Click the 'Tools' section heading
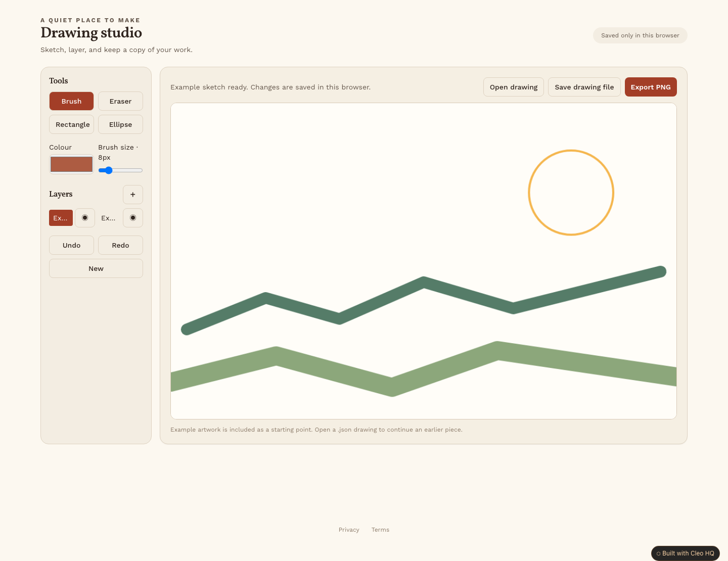 (x=59, y=81)
